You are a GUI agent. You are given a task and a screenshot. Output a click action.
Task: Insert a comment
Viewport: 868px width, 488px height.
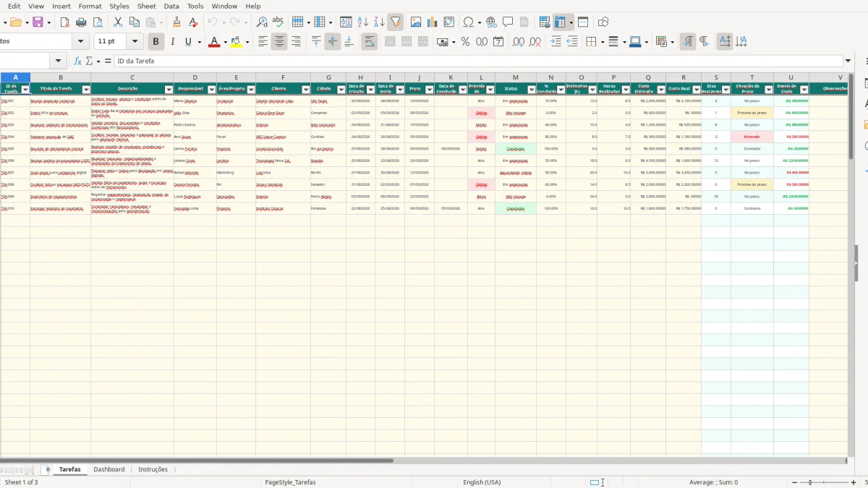click(508, 22)
